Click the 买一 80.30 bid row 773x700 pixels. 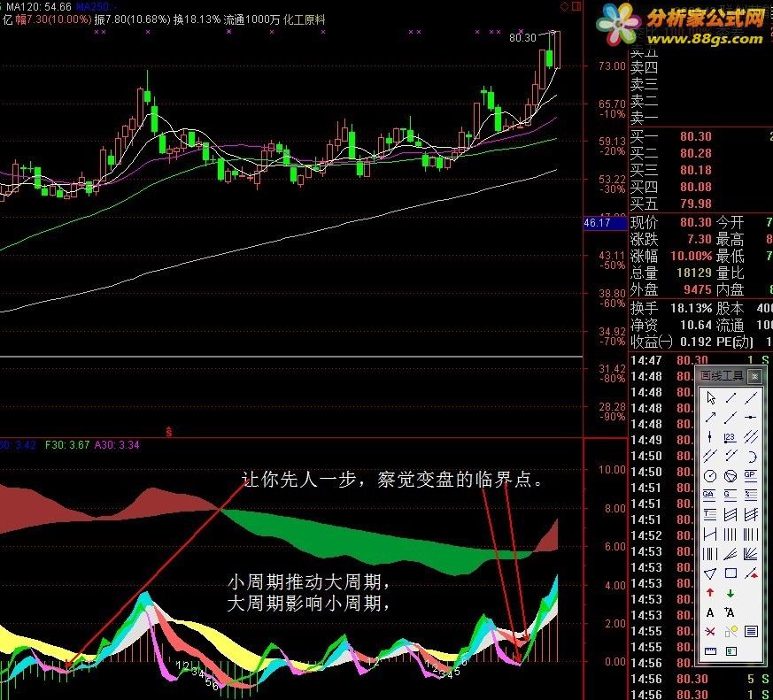click(701, 136)
